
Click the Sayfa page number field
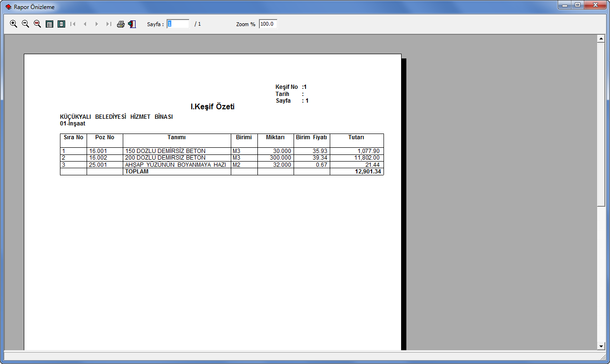178,24
